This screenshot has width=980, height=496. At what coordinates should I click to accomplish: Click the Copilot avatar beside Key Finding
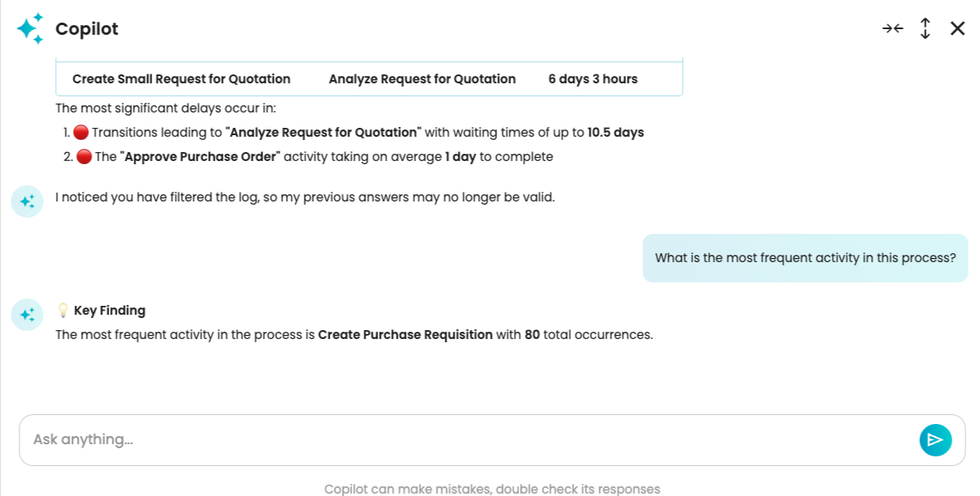tap(27, 314)
